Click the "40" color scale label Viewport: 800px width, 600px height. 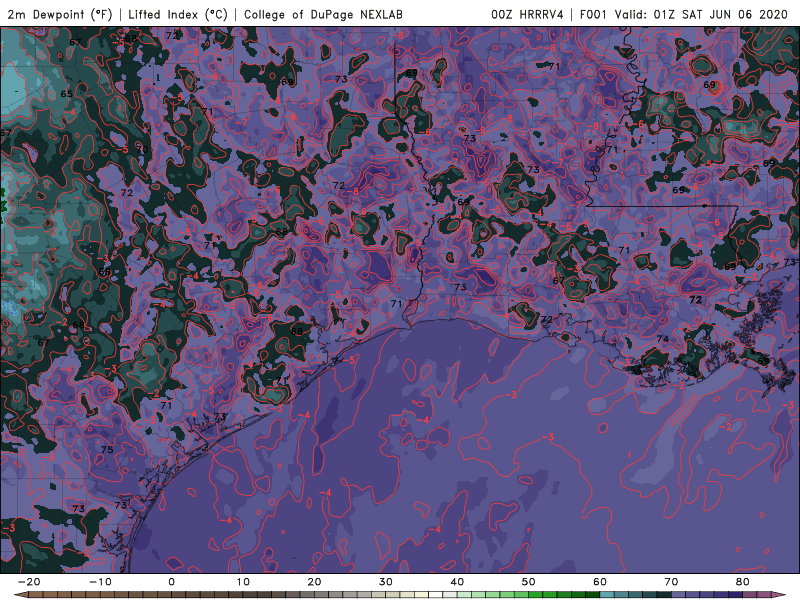click(457, 582)
